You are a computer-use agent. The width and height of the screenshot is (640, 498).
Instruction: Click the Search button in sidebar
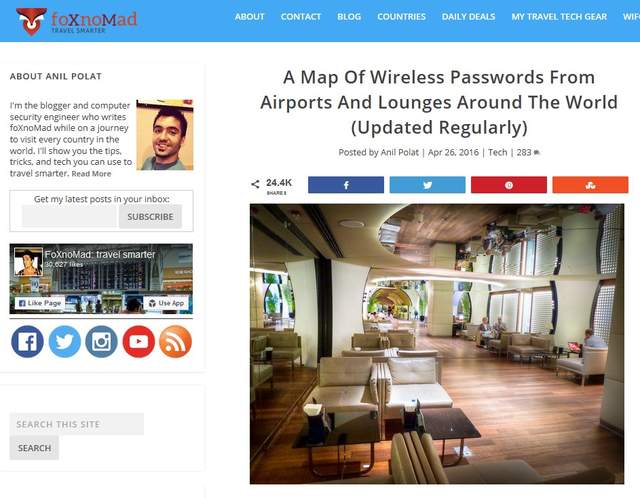pos(34,448)
